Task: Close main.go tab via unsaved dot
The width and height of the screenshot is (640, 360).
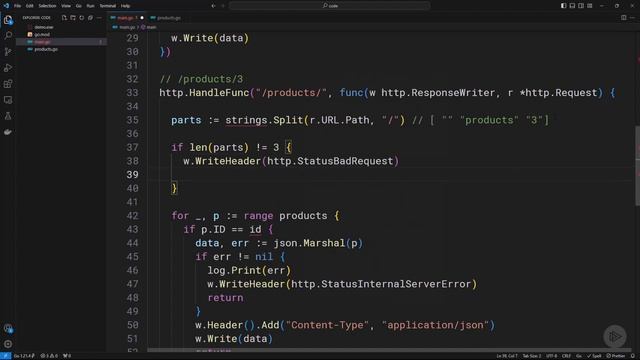Action: pyautogui.click(x=142, y=18)
